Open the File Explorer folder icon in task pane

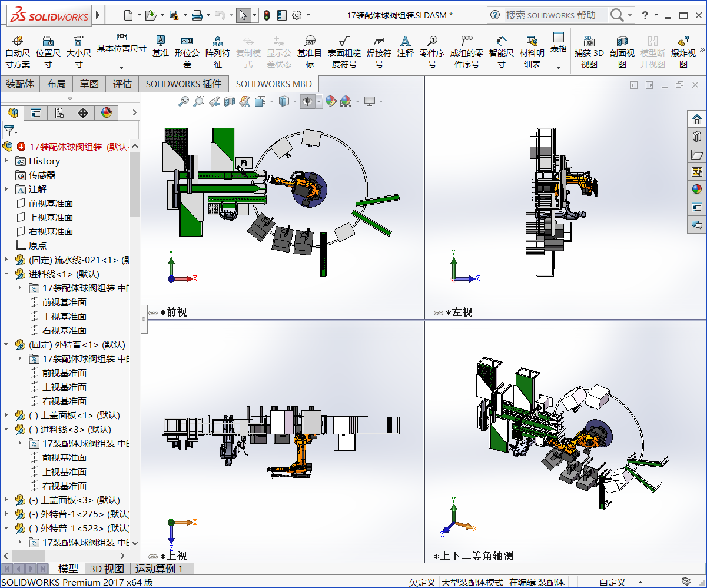[x=697, y=154]
